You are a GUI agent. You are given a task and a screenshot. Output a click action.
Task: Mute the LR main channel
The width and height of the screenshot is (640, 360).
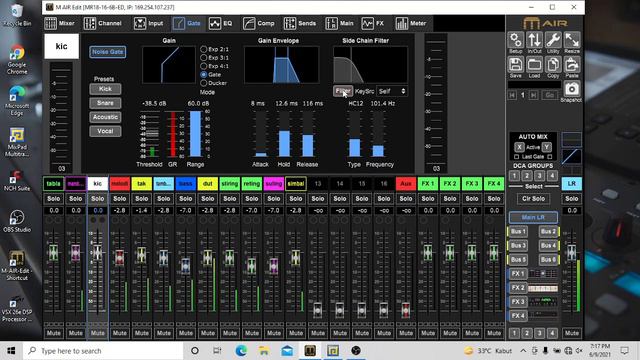tap(571, 333)
